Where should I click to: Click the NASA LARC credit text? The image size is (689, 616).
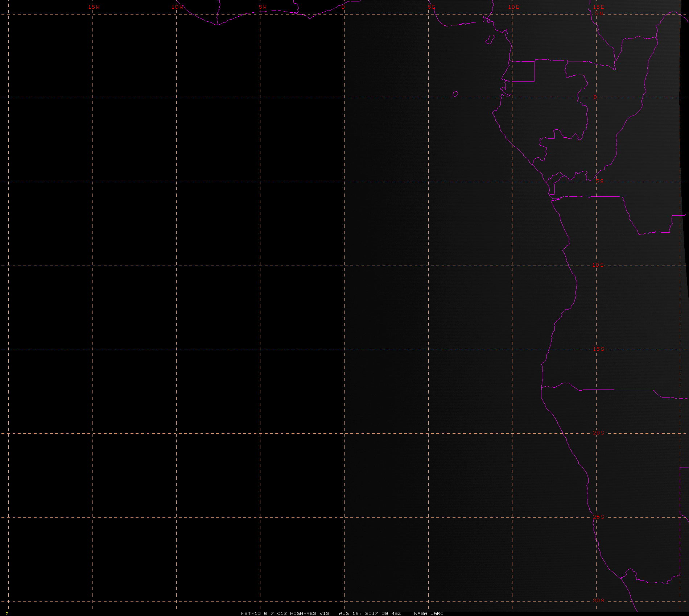pos(429,613)
